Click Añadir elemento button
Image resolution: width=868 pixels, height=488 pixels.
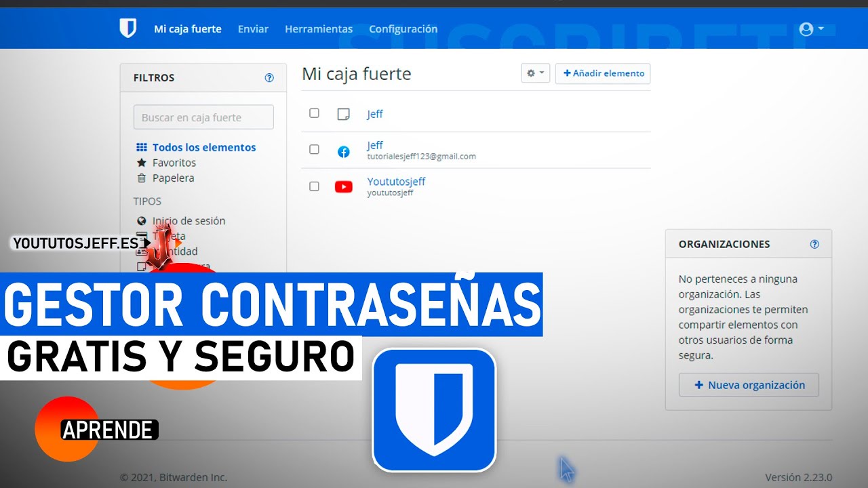[x=603, y=73]
